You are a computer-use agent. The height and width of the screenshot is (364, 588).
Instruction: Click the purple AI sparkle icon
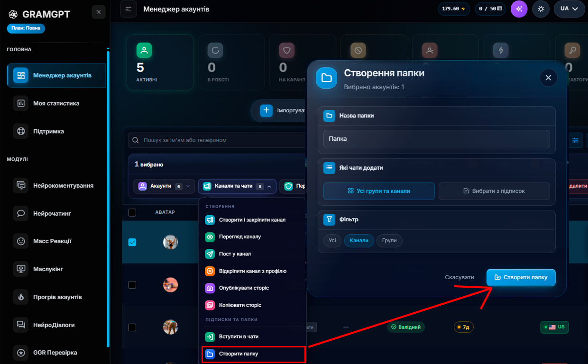519,9
